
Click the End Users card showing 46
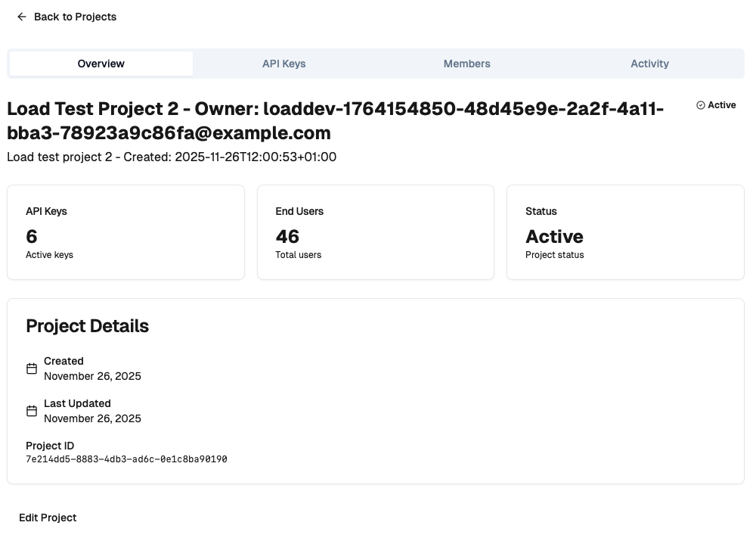coord(376,232)
